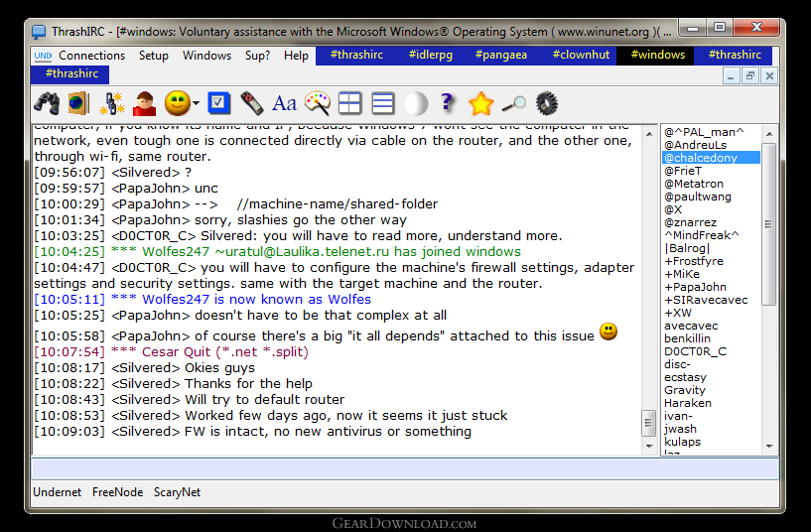811x532 pixels.
Task: Click in the chat message input field
Action: point(405,468)
